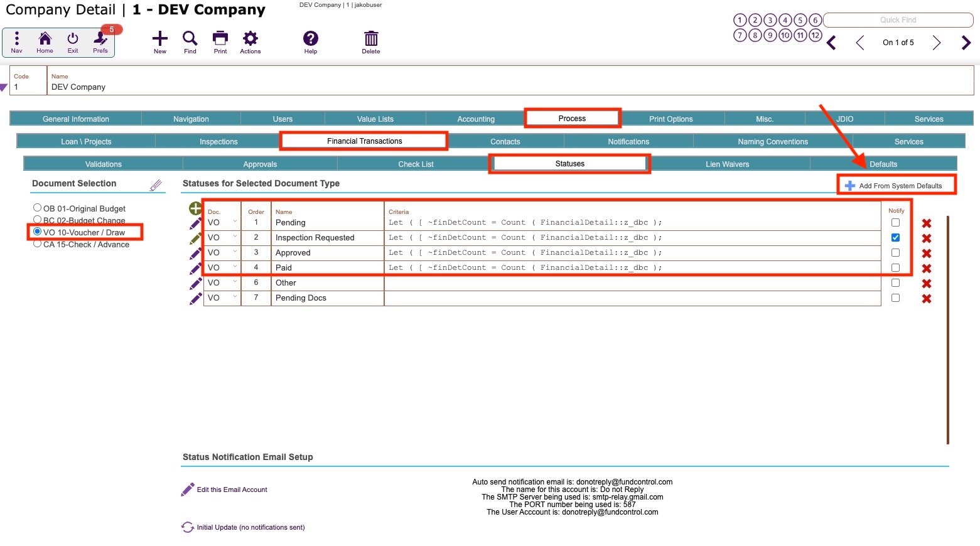Open the Print Options tab
The height and width of the screenshot is (546, 980).
pyautogui.click(x=671, y=119)
